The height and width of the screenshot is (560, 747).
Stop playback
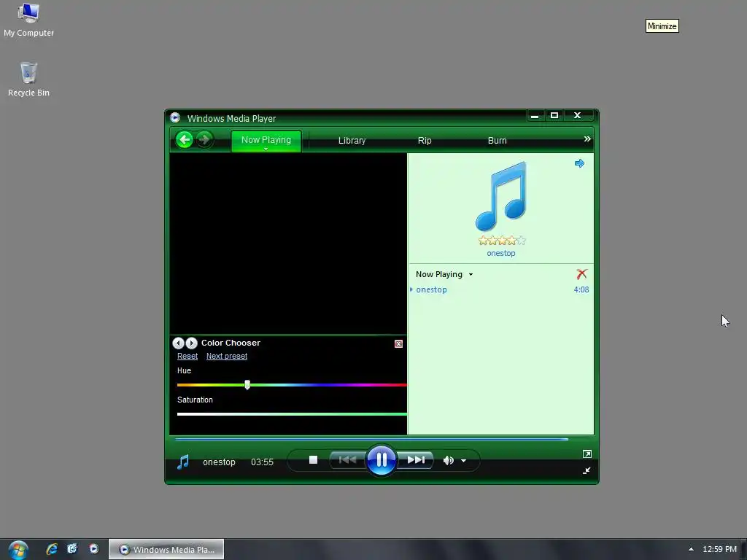pyautogui.click(x=313, y=460)
